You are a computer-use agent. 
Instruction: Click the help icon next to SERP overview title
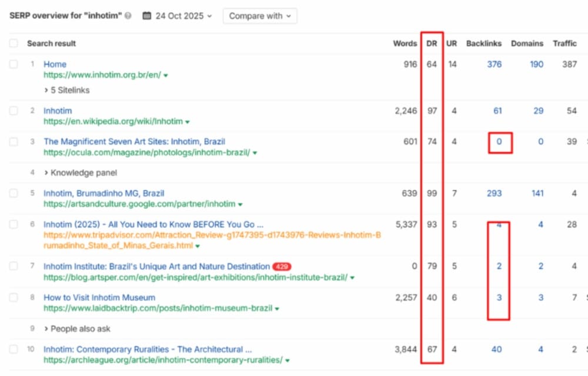(128, 16)
